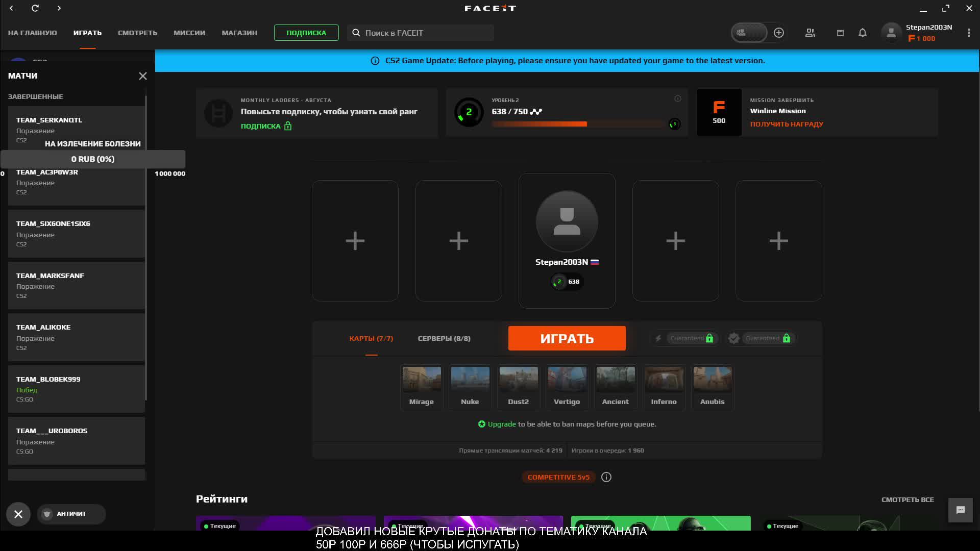Go back with the left arrow
This screenshot has width=980, height=551.
click(x=11, y=8)
